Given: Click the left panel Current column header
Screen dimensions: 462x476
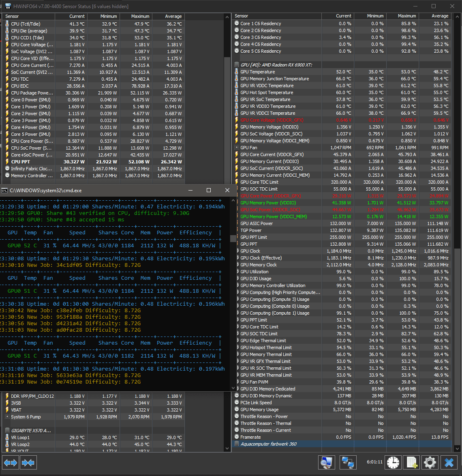Looking at the screenshot, I should (x=71, y=16).
